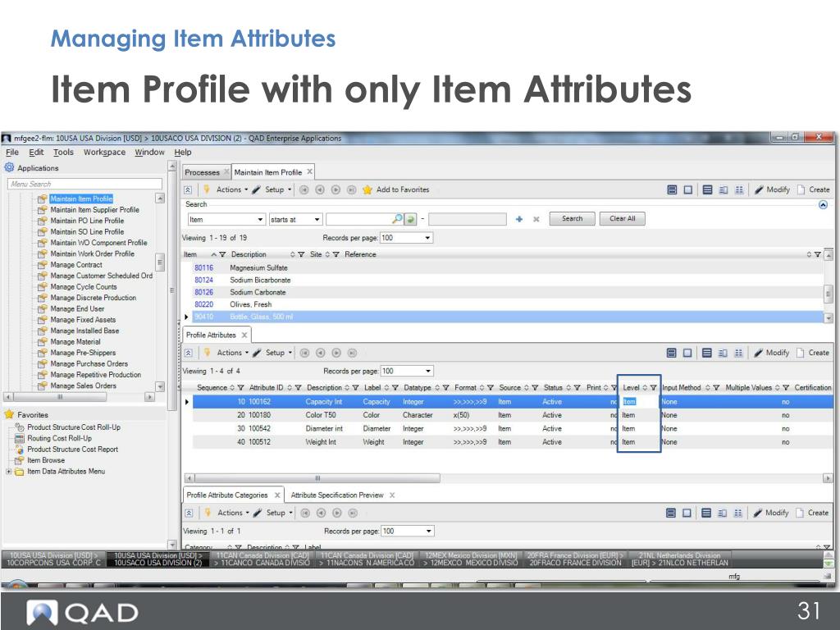Click the collapse panel icon in the Profile Attributes toolbar
This screenshot has width=840, height=630.
pyautogui.click(x=188, y=353)
